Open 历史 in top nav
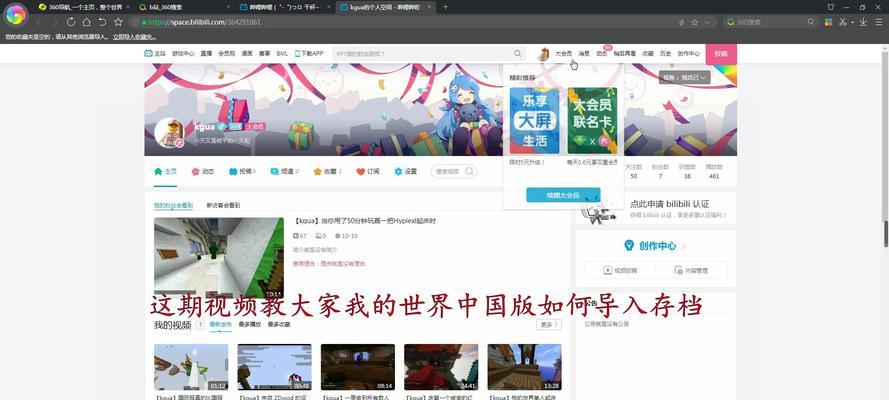Image resolution: width=889 pixels, height=400 pixels. tap(666, 53)
